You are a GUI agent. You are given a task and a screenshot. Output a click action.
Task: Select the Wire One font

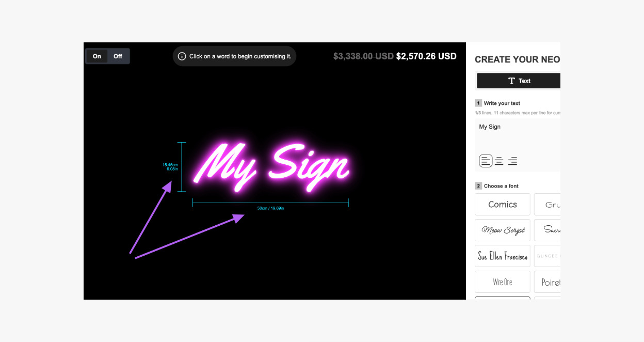pyautogui.click(x=503, y=282)
